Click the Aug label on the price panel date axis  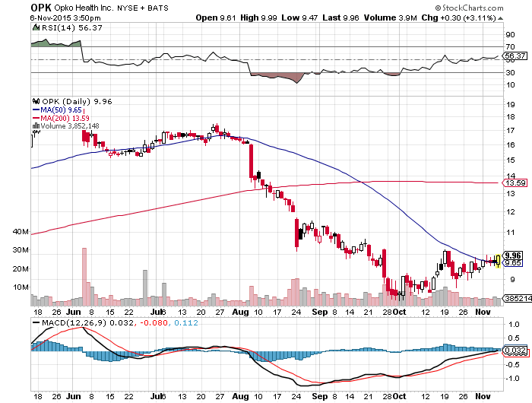point(240,312)
